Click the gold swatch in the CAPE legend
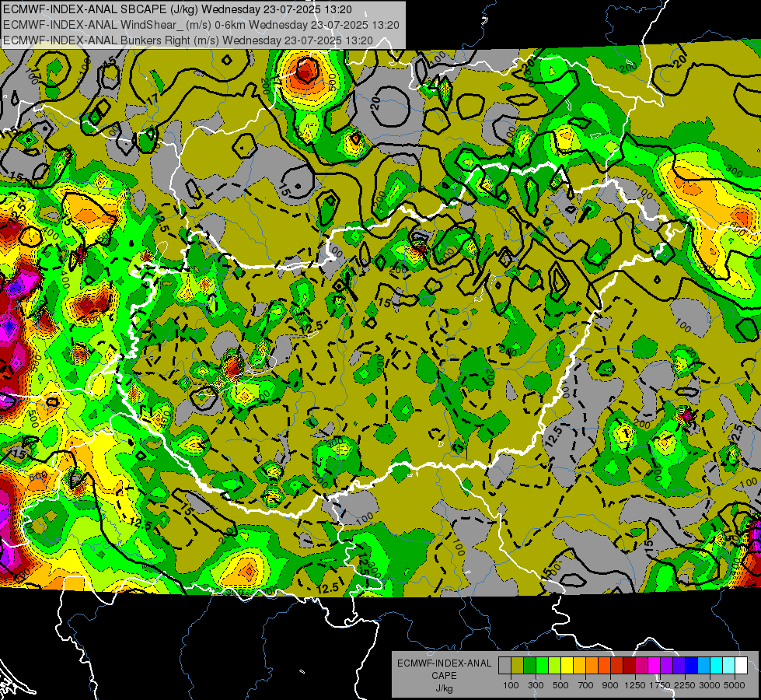Screen dimensions: 761x700 point(579,666)
